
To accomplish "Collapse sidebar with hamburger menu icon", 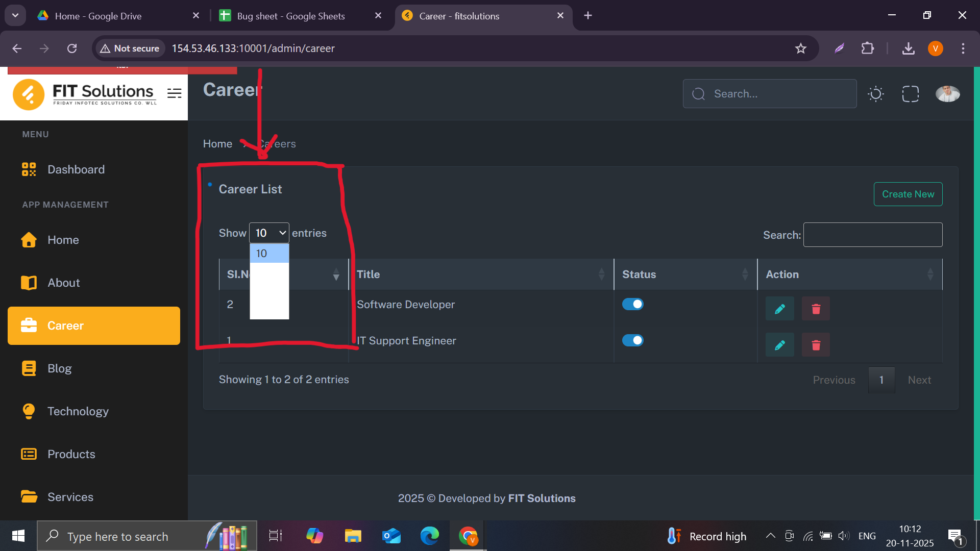I will (174, 93).
